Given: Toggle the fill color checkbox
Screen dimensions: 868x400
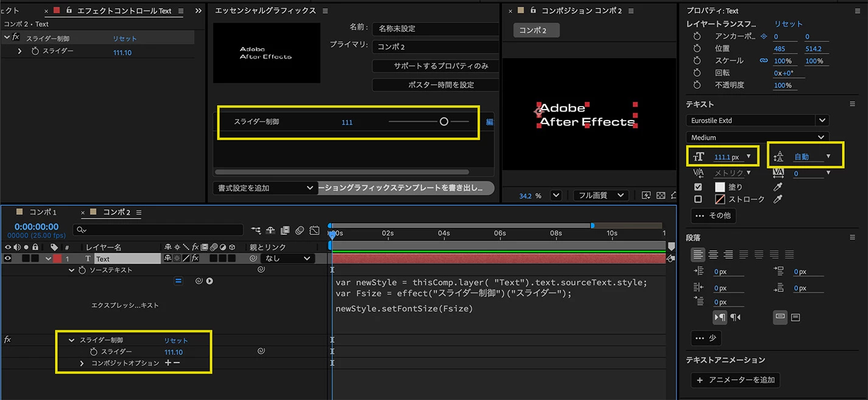Looking at the screenshot, I should 698,187.
